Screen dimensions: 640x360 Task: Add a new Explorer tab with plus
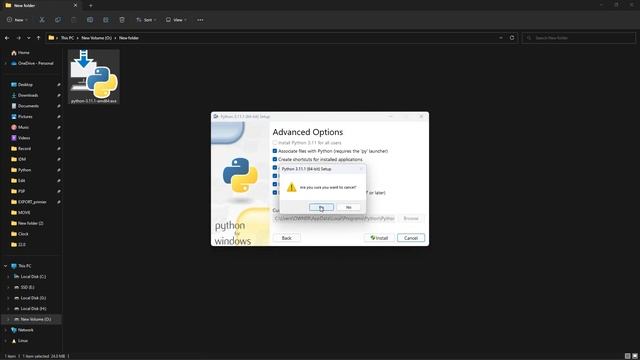[91, 6]
